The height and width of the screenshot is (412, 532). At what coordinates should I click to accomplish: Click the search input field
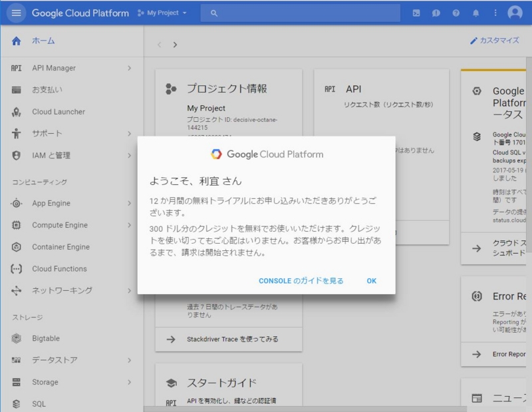click(x=301, y=13)
